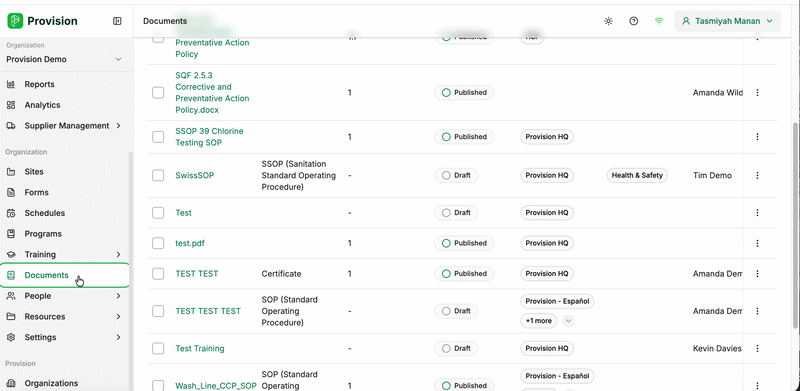Open row menu for SSOP 39 Chlorine Testing SOP
The height and width of the screenshot is (391, 800).
(x=757, y=137)
